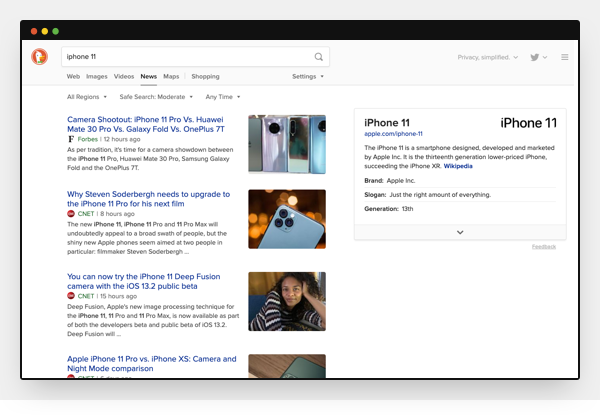Open iPhone 11 Pro vs. iPhone XS article
This screenshot has width=600, height=415.
pyautogui.click(x=152, y=363)
